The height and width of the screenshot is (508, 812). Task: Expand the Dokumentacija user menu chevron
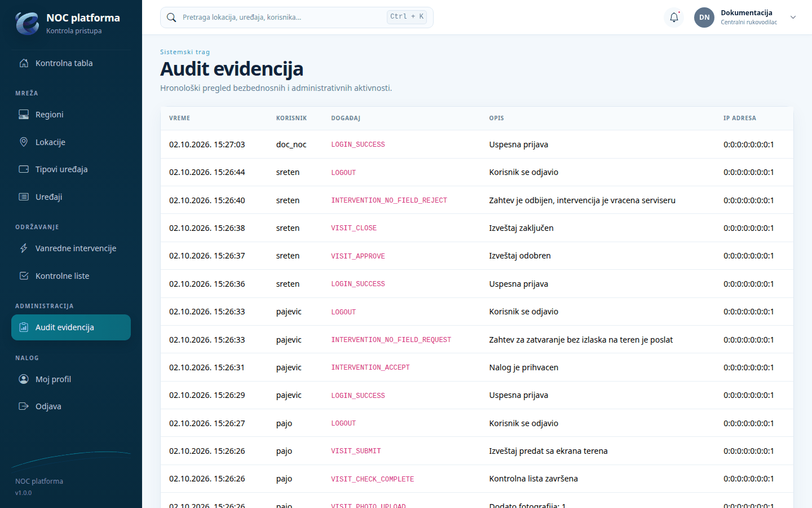pos(793,17)
